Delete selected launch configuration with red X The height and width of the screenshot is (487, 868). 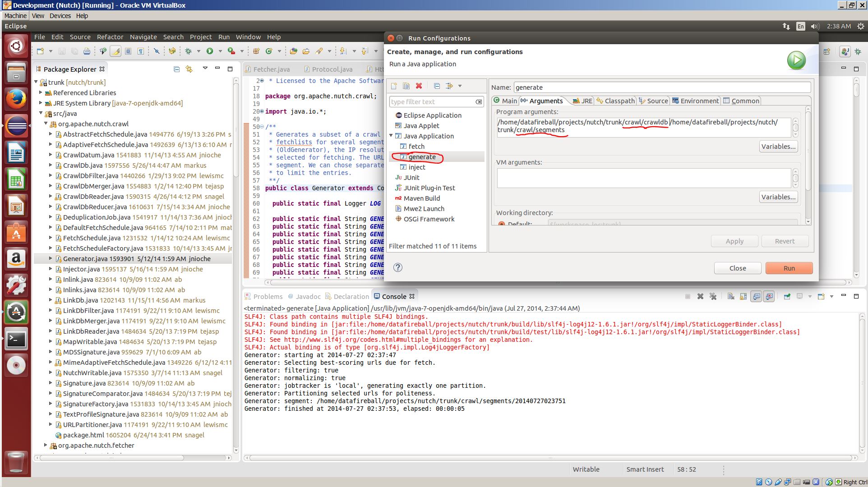point(419,86)
